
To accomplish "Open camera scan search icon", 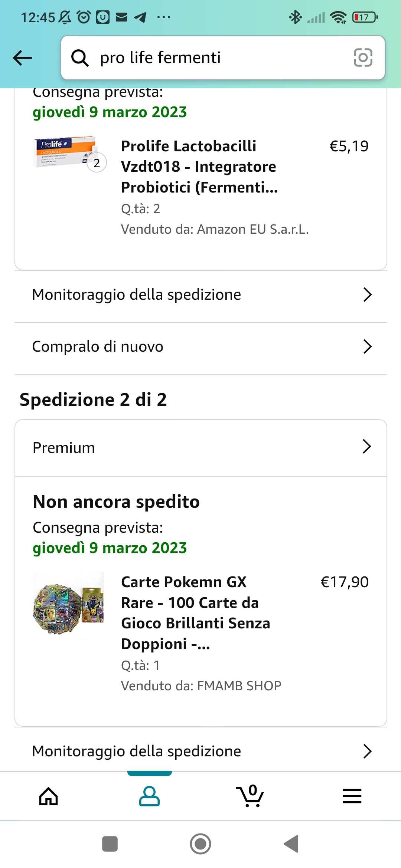I will [363, 58].
